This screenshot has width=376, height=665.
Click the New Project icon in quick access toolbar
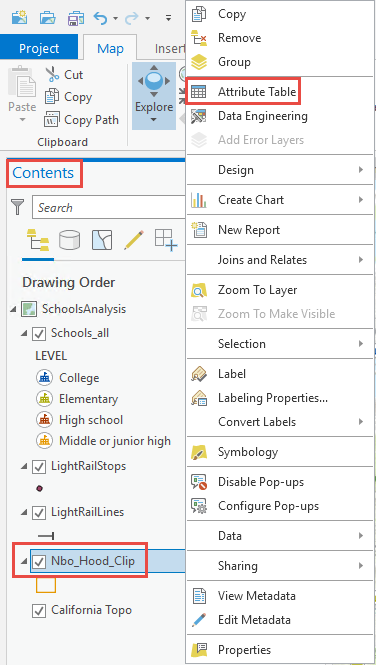click(19, 18)
